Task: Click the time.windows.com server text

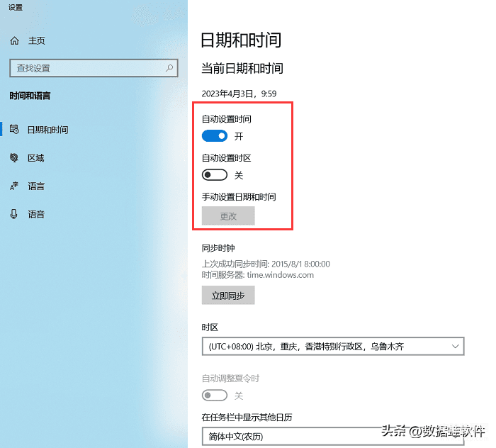Action: coord(281,275)
